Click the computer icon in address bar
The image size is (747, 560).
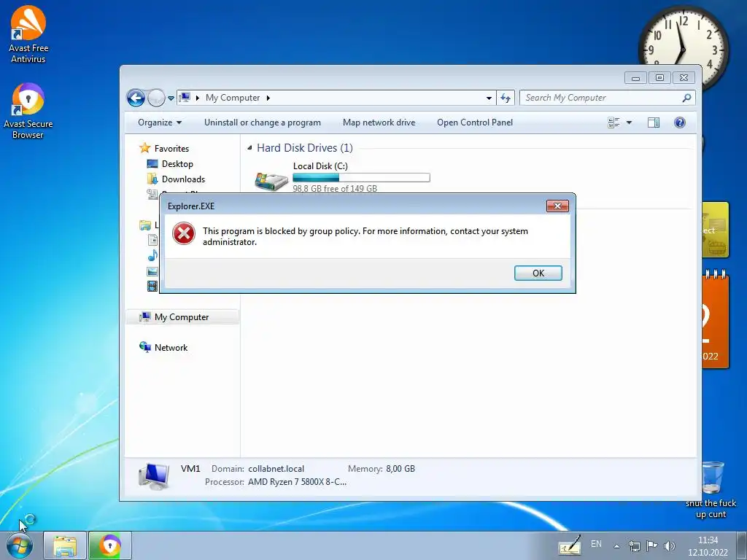[x=185, y=98]
